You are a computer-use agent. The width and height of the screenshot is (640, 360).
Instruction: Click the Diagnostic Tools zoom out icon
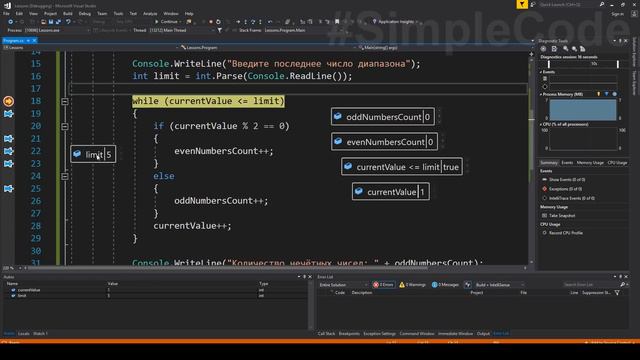(x=574, y=49)
